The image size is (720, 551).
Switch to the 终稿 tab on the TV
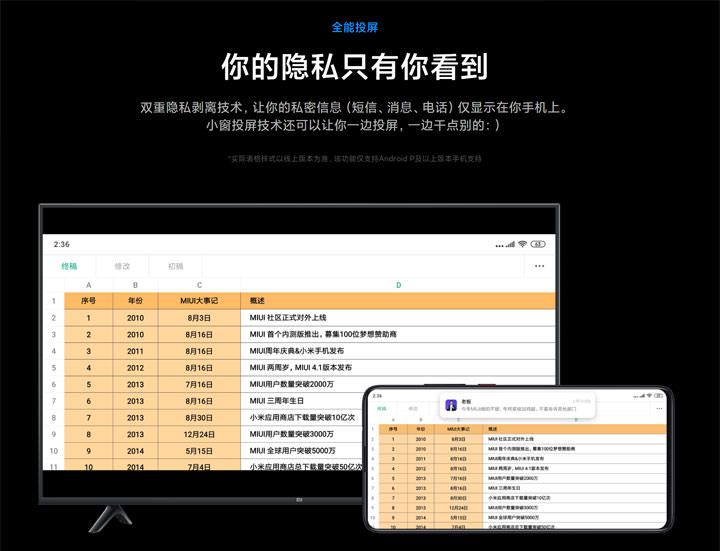tap(69, 266)
